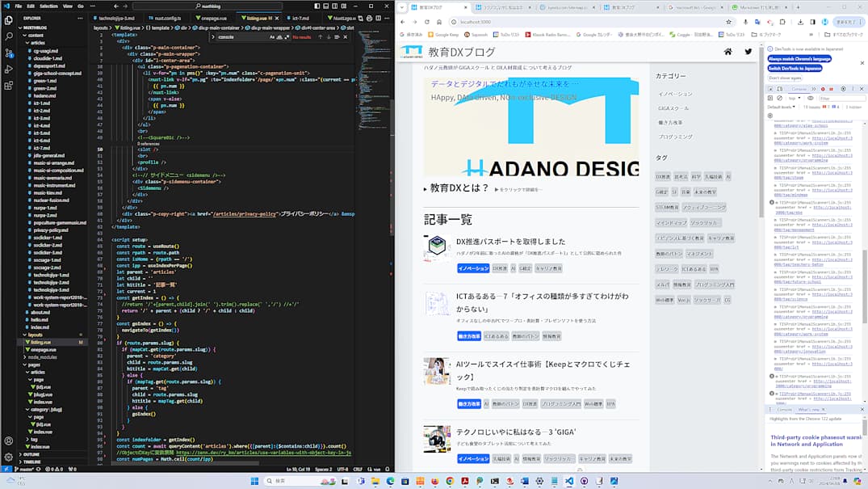Click the プライバシーポリシー href link in code
Viewport: 868px width, 489px height.
[244, 213]
